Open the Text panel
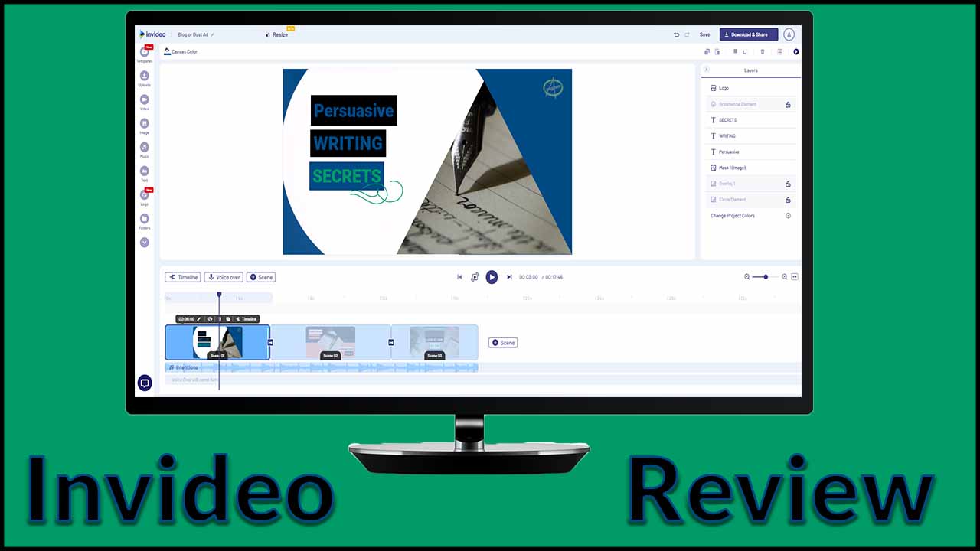 coord(144,171)
